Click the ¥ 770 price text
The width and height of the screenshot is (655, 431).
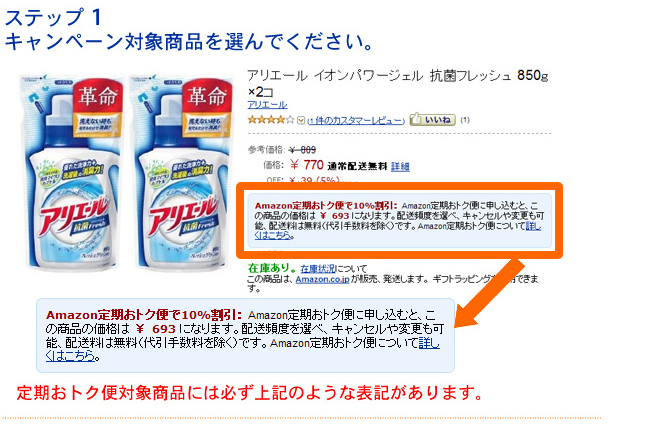(x=307, y=165)
